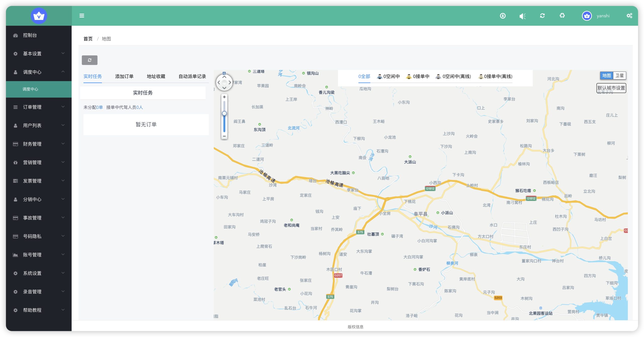Click the recycle icon in the top toolbar

click(562, 16)
